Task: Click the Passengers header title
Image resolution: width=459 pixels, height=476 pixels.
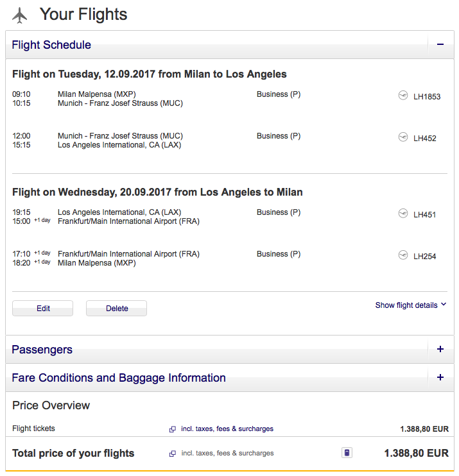Action: click(x=42, y=350)
